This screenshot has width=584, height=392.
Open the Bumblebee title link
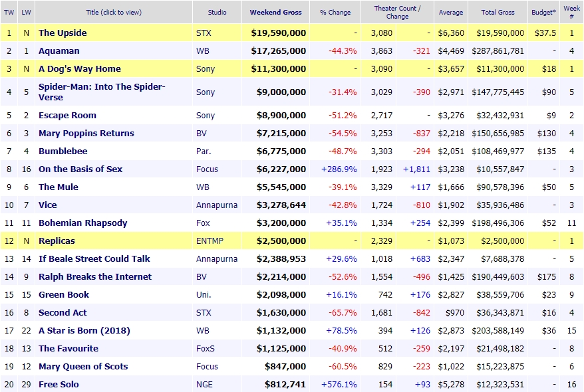63,151
